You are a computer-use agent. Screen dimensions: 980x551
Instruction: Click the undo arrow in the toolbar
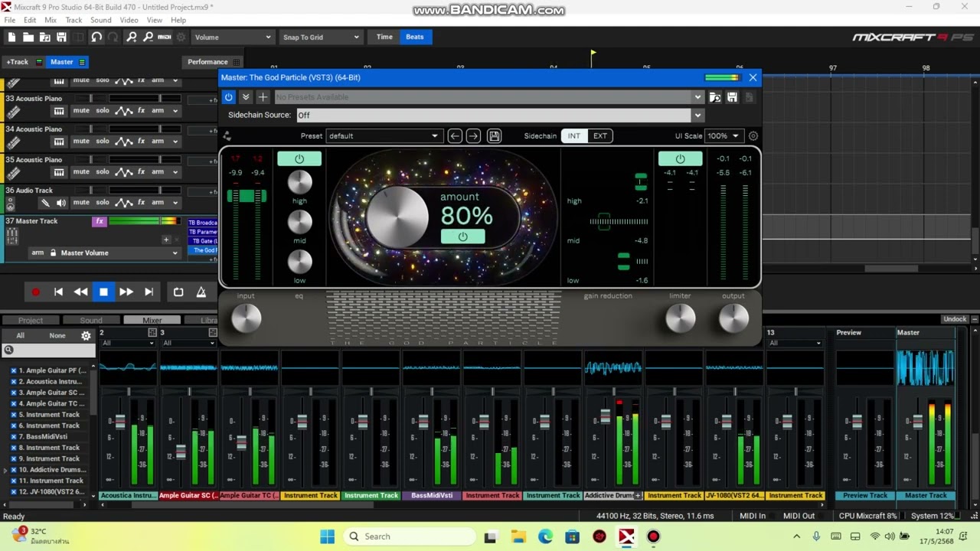point(96,37)
